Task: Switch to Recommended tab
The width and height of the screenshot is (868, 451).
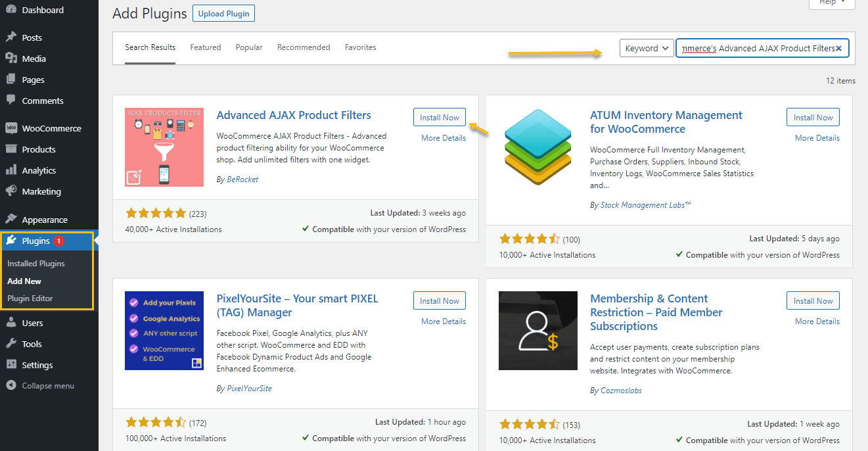Action: 304,47
